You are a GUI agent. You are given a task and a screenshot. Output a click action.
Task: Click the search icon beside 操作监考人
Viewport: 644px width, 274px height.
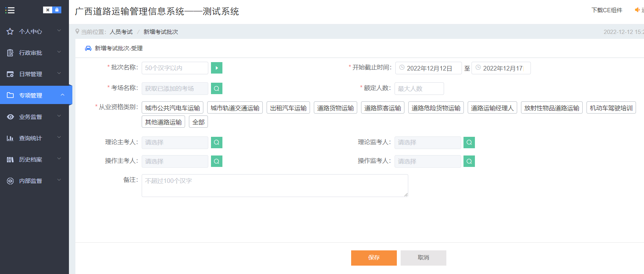[x=469, y=161]
